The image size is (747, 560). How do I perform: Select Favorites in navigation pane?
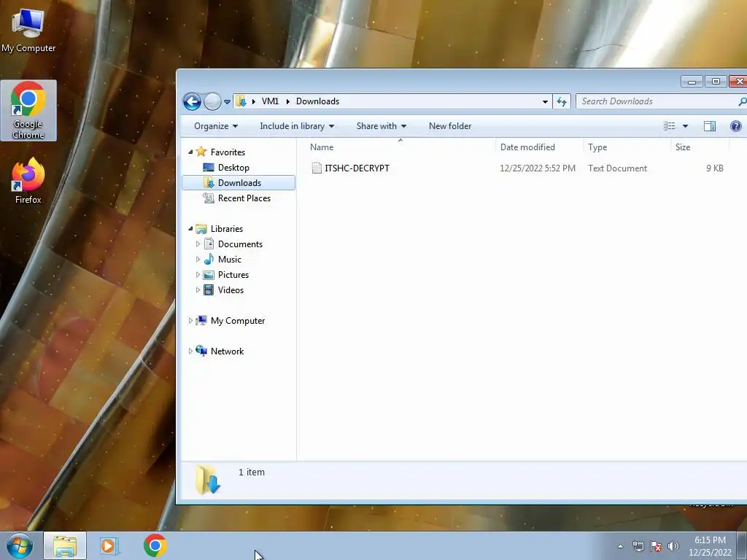tap(228, 152)
